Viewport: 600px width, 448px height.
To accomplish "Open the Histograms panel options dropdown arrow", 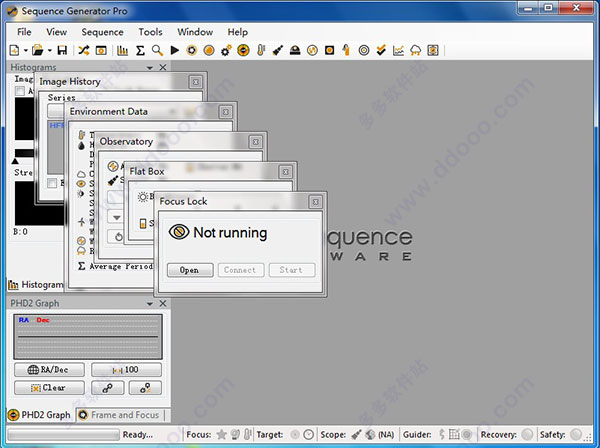I will pos(150,68).
